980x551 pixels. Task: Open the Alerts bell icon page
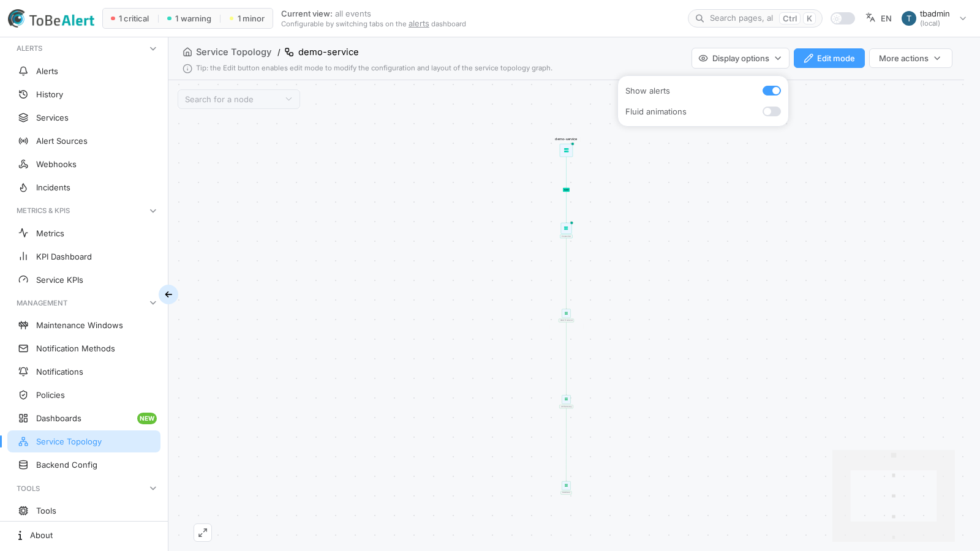23,71
